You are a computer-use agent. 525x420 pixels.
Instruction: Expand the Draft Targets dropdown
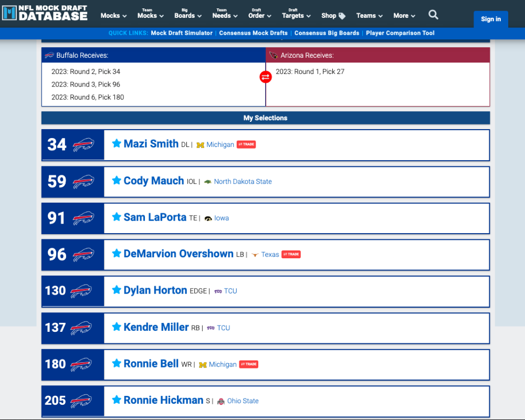pos(296,14)
